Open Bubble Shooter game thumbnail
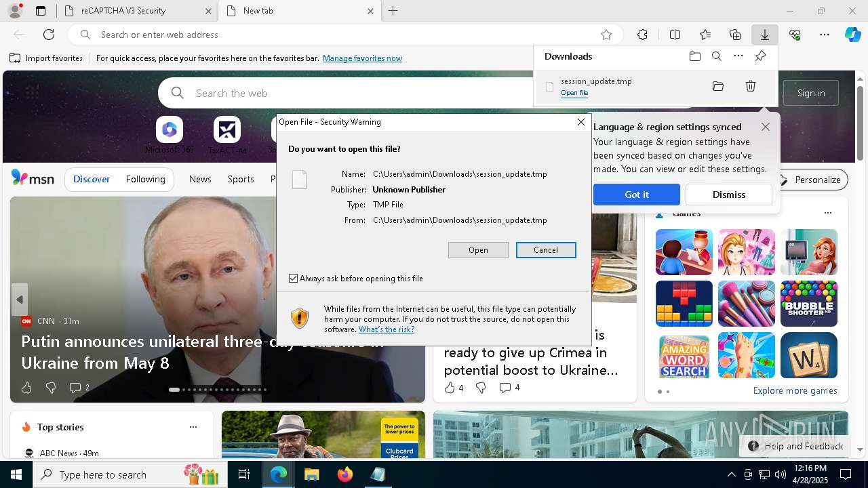This screenshot has width=868, height=488. [x=809, y=304]
